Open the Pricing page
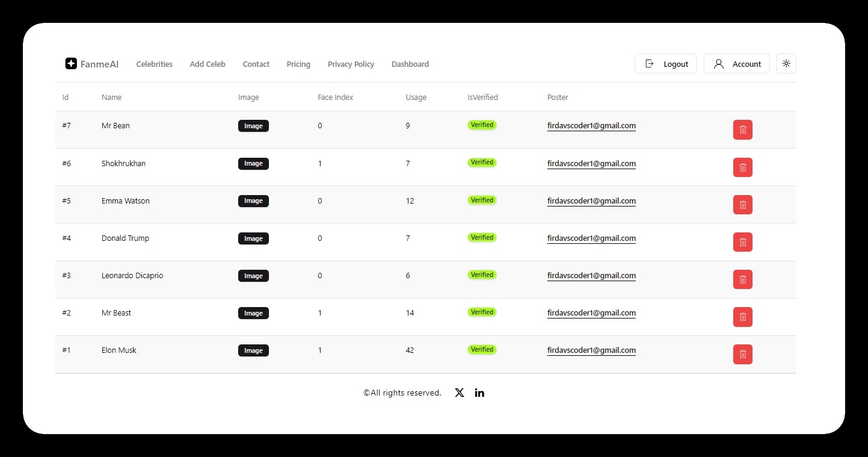Image resolution: width=868 pixels, height=457 pixels. pos(298,64)
